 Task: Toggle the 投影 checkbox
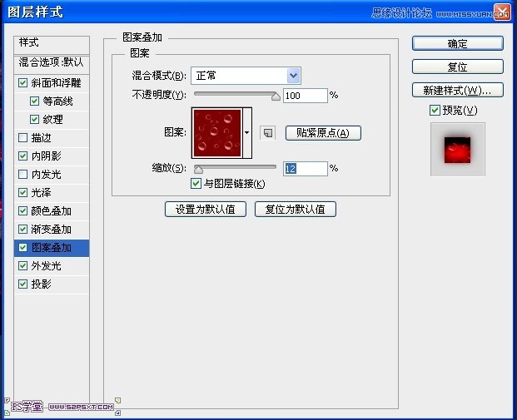[x=22, y=284]
